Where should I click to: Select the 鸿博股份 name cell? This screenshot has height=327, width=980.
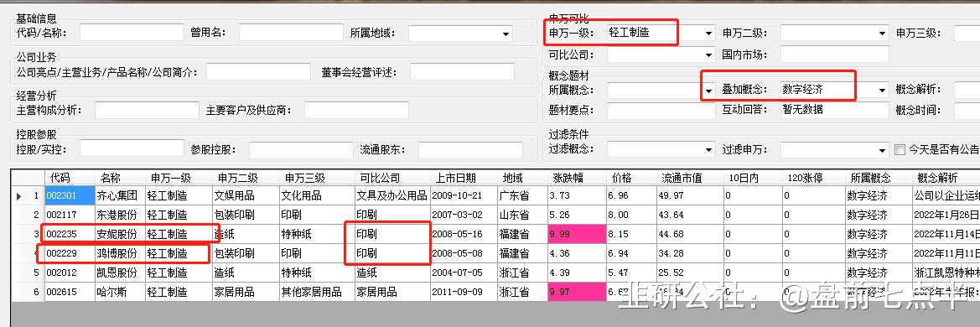coord(120,254)
